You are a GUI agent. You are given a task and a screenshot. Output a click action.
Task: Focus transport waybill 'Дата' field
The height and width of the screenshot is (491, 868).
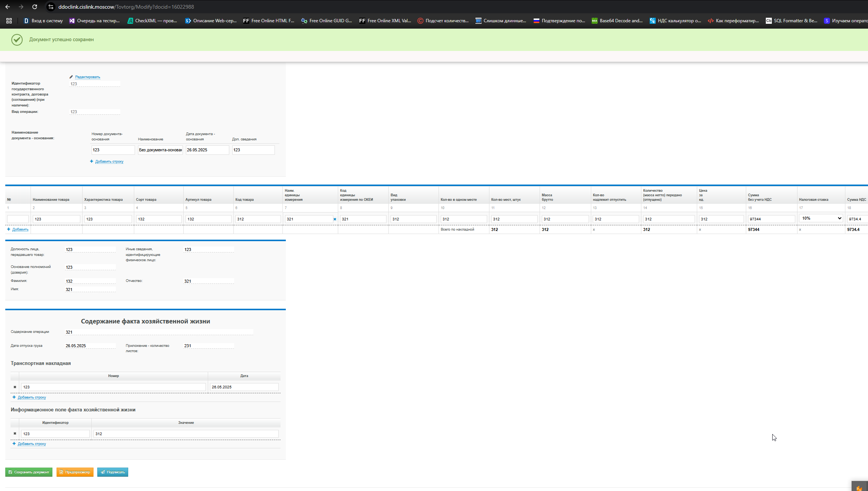tap(244, 387)
